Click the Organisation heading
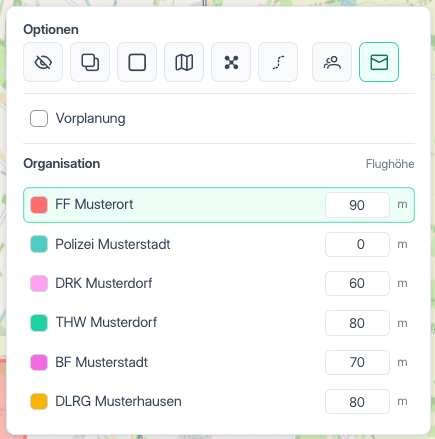The height and width of the screenshot is (439, 435). [x=62, y=164]
